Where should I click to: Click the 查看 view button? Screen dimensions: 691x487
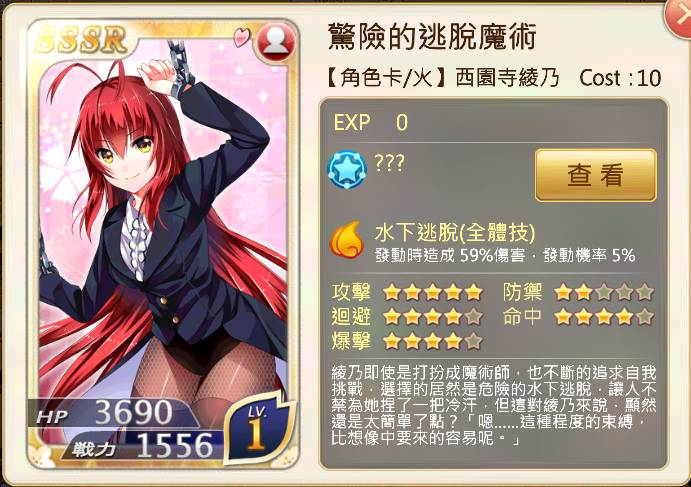pos(595,175)
